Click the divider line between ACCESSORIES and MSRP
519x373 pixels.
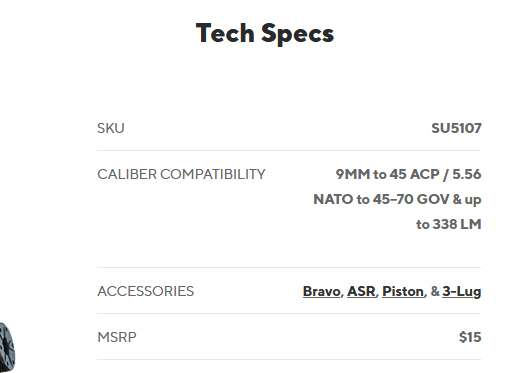(289, 313)
